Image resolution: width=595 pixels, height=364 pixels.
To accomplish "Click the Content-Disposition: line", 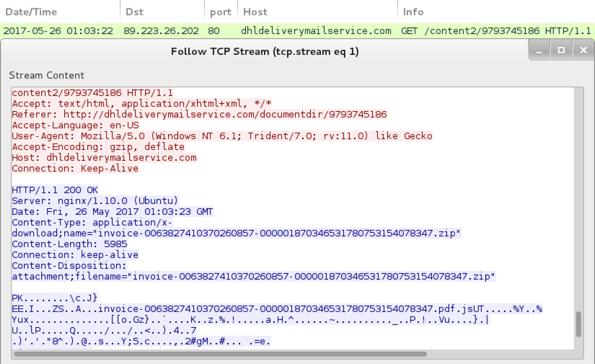I will [69, 266].
